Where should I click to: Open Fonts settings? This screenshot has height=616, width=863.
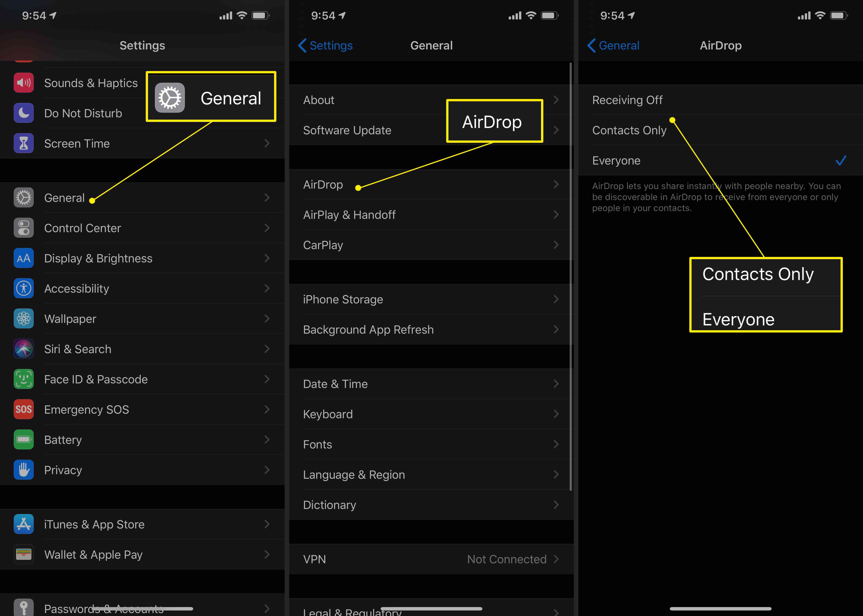[431, 444]
